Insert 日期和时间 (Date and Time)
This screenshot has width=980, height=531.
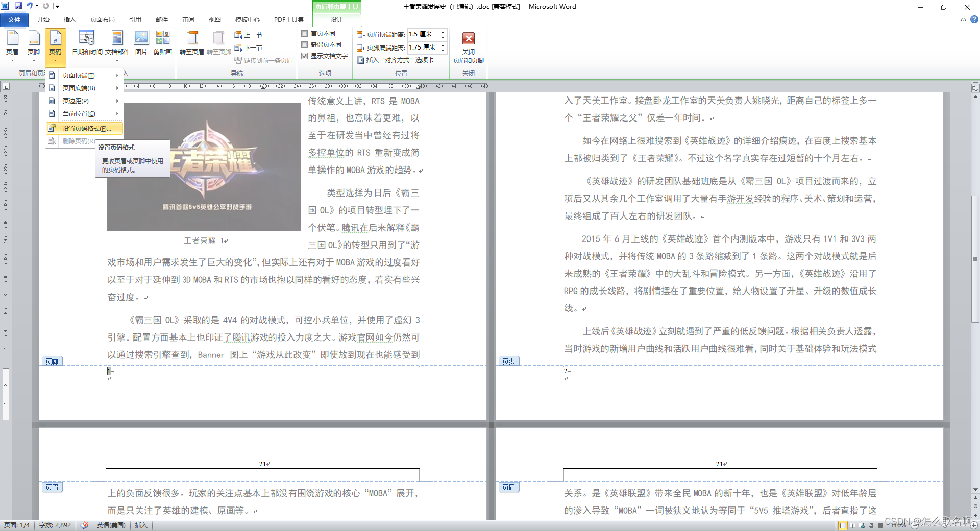tap(87, 43)
